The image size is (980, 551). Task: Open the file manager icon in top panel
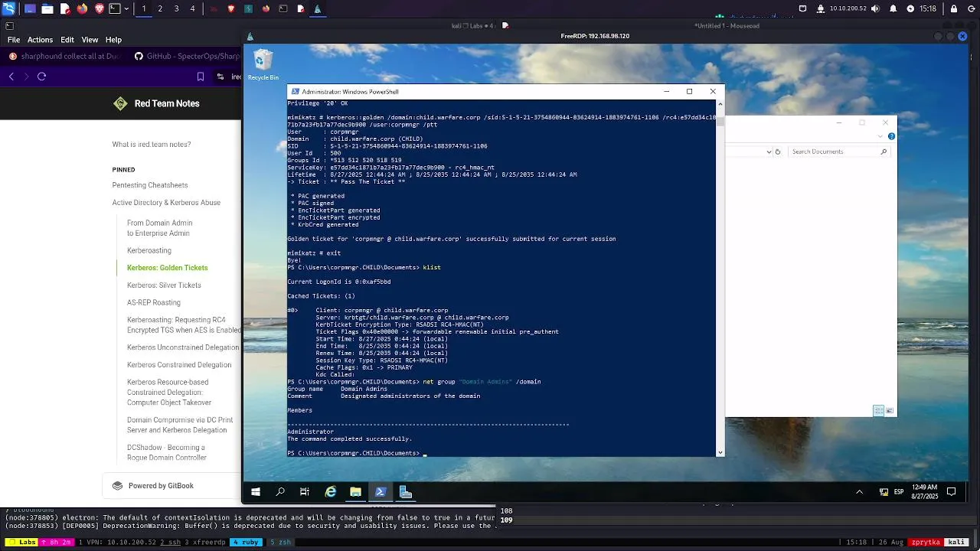click(47, 8)
